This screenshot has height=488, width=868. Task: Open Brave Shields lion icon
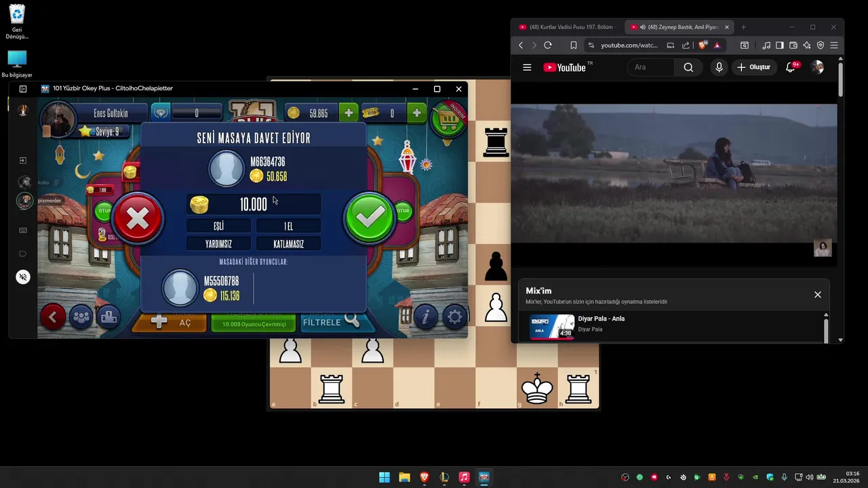703,45
